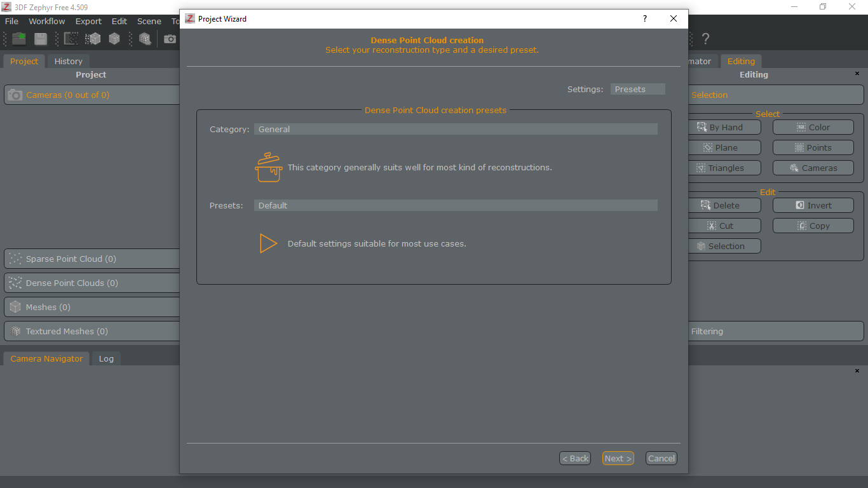Switch to the Camera Navigator tab

point(46,358)
